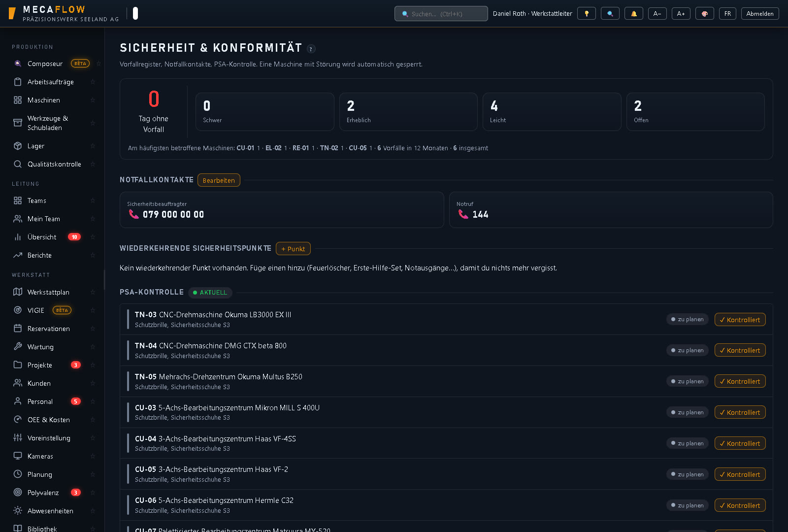Click the Offen incidents card
This screenshot has width=788, height=532.
pos(695,112)
